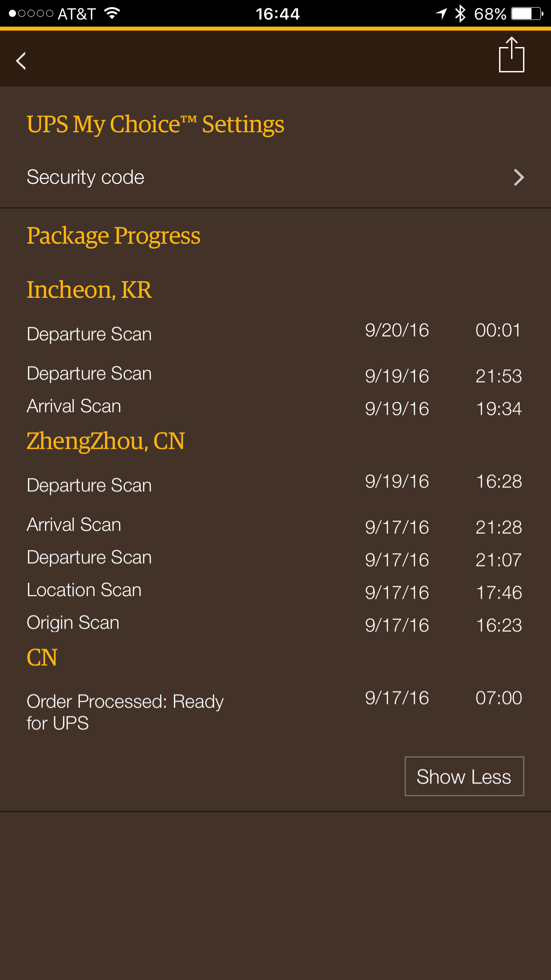The width and height of the screenshot is (551, 980).
Task: Select the Origin Scan entry
Action: pyautogui.click(x=275, y=623)
